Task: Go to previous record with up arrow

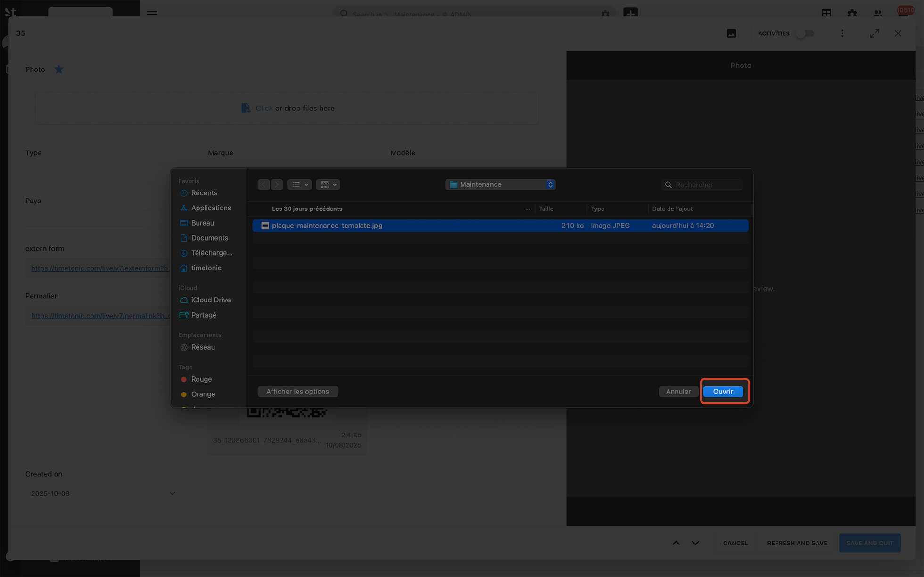Action: 676,543
